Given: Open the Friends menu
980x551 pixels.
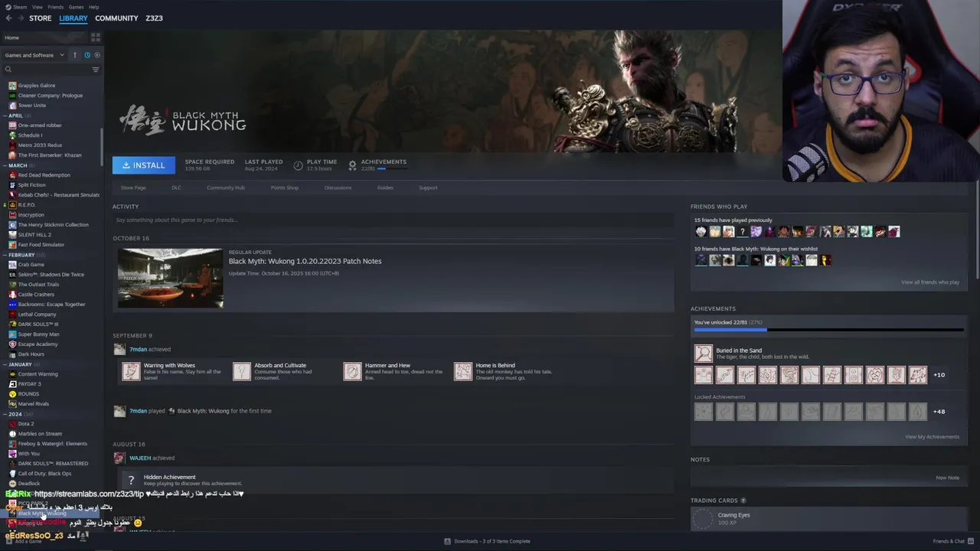Looking at the screenshot, I should pyautogui.click(x=56, y=7).
